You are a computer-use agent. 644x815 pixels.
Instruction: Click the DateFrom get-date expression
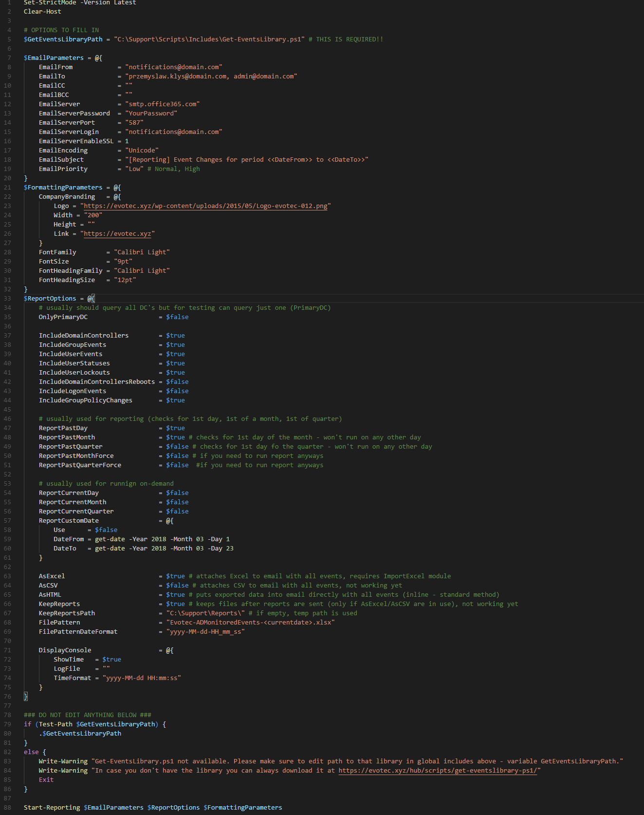tap(162, 539)
